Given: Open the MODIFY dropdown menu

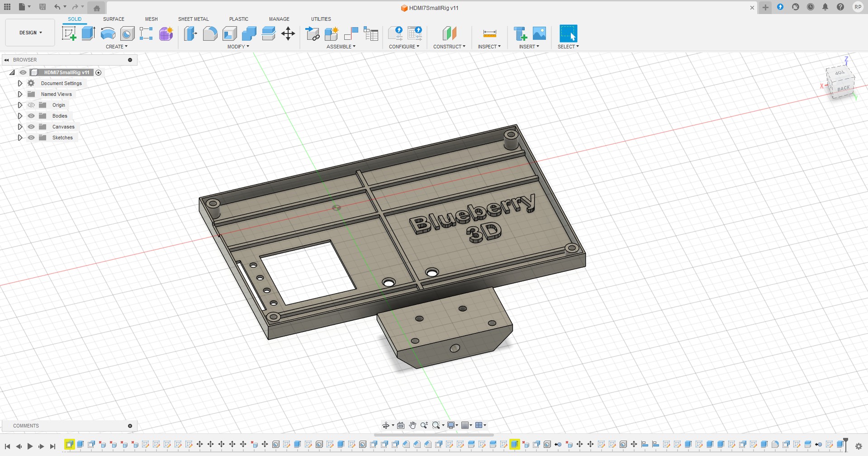Looking at the screenshot, I should coord(238,47).
